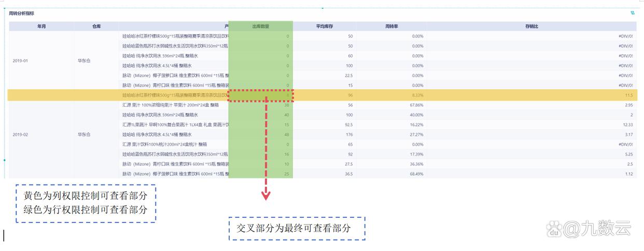Click the 1.12 stock-to-sales value

tap(628, 174)
